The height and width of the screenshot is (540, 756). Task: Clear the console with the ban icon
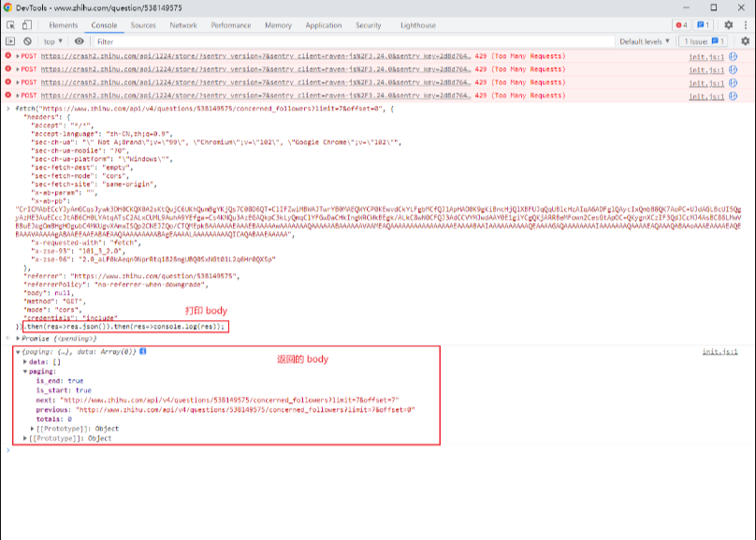tap(27, 41)
